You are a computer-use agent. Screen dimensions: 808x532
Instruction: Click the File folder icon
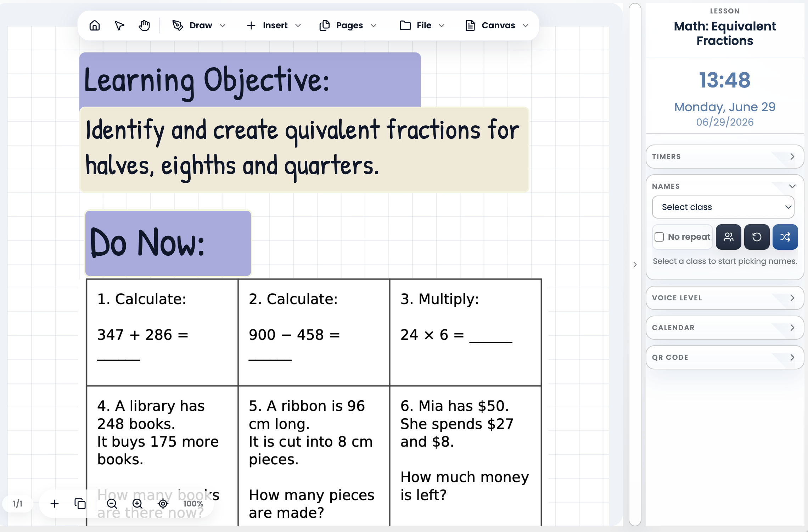point(405,26)
